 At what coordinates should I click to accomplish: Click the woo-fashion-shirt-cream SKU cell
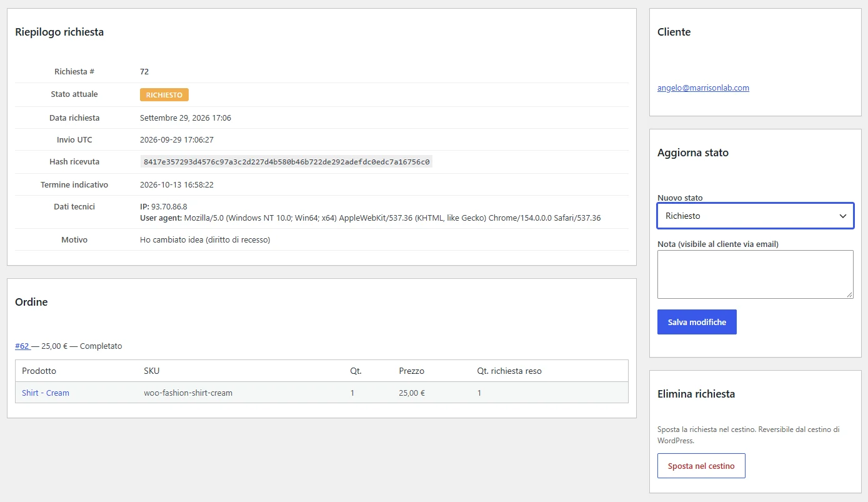tap(188, 393)
